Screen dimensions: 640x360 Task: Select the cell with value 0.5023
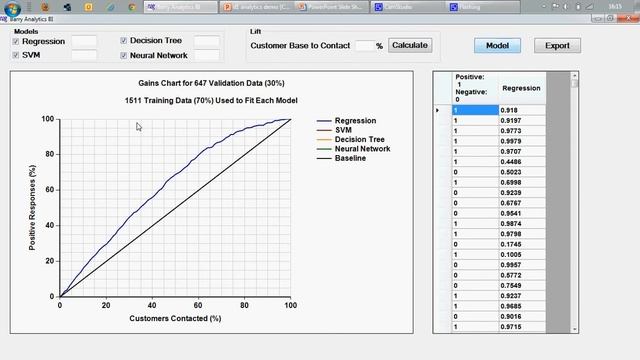[522, 172]
